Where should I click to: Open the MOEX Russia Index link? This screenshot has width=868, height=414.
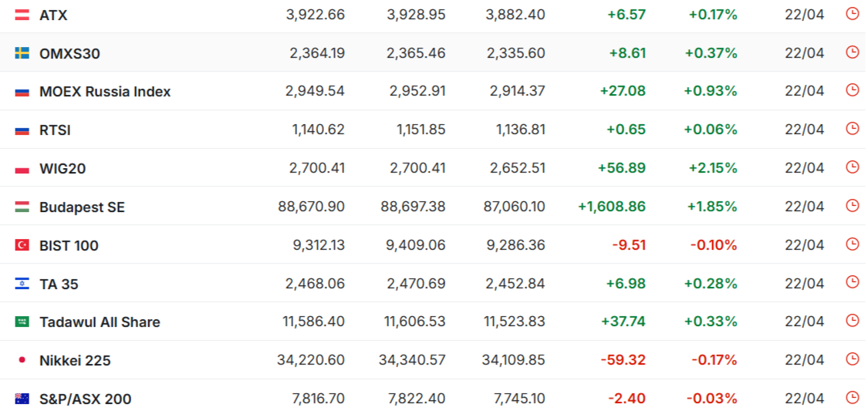click(105, 92)
